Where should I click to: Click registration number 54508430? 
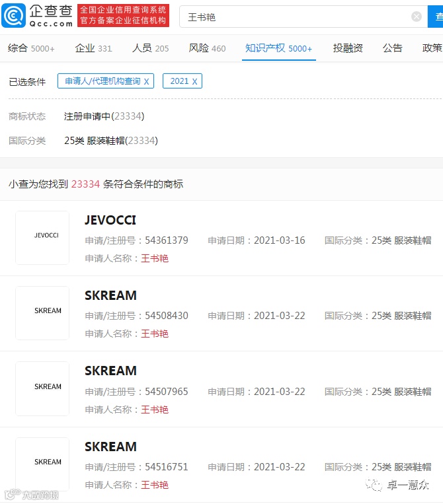point(167,316)
